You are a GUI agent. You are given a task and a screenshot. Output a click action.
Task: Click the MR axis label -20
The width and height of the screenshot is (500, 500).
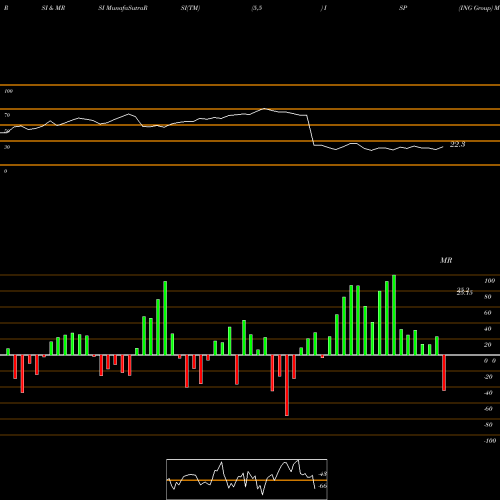click(x=488, y=377)
